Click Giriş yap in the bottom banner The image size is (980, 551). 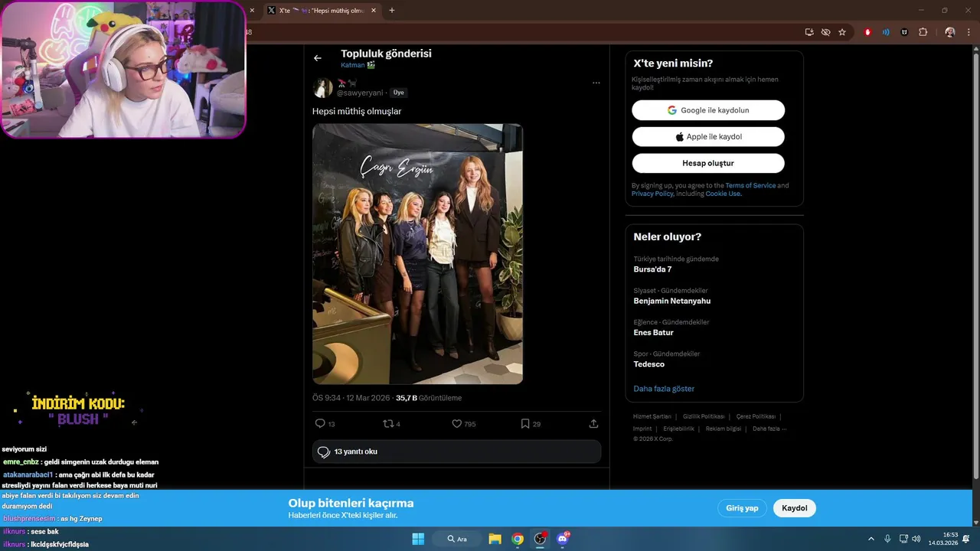742,508
